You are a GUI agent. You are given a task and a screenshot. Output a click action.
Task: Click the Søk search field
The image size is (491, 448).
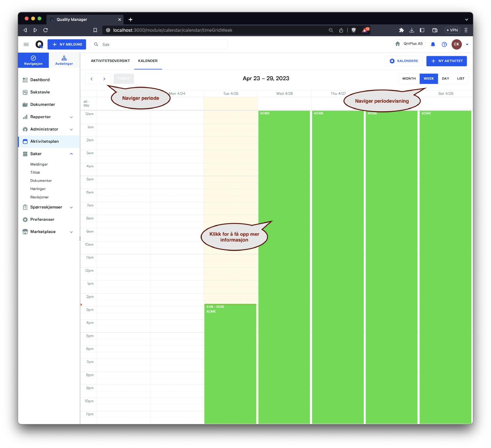[x=163, y=44]
